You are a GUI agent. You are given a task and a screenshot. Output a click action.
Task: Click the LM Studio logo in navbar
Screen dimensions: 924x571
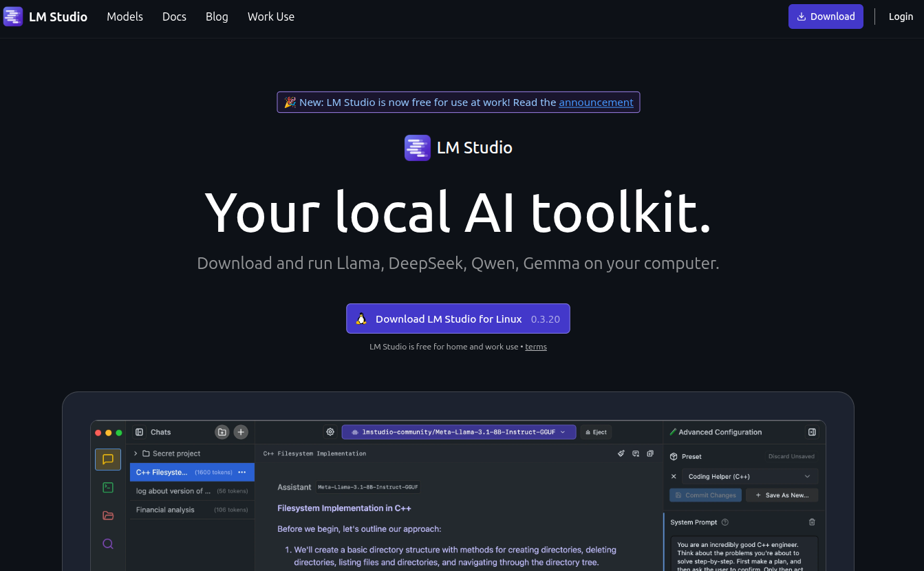[45, 17]
